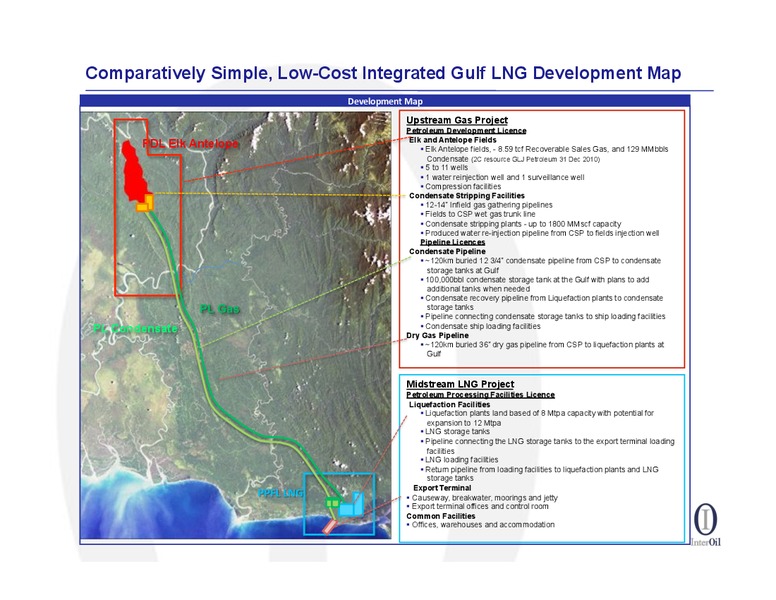Click '100,000bbl condensate storage tank' bullet
776x600 pixels.
tap(535, 284)
